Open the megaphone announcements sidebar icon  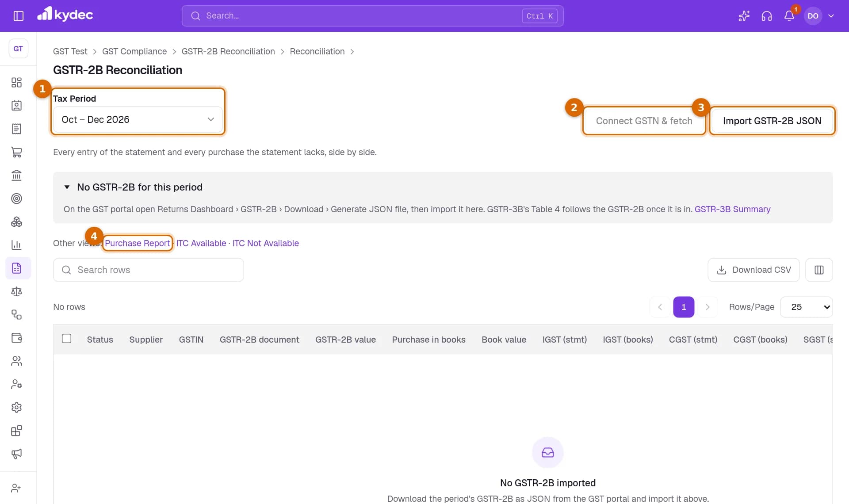16,454
